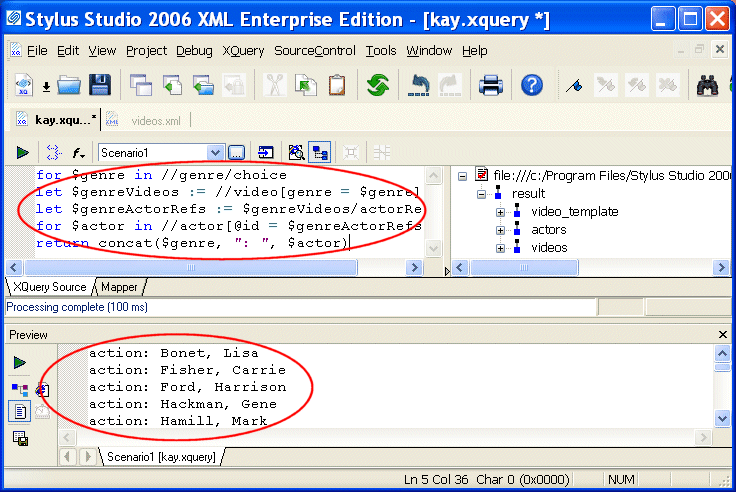Click the Print toolbar icon

click(490, 85)
